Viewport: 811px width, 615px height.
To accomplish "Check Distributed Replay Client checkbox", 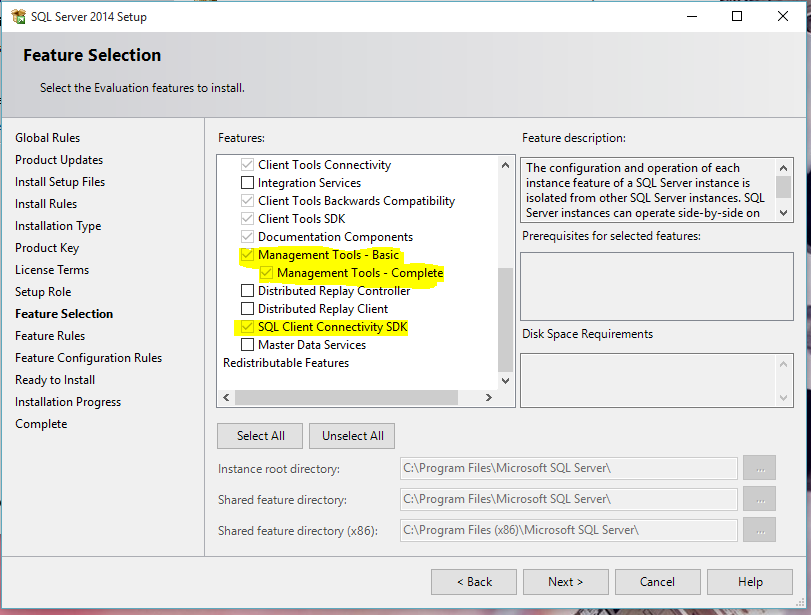I will click(247, 309).
